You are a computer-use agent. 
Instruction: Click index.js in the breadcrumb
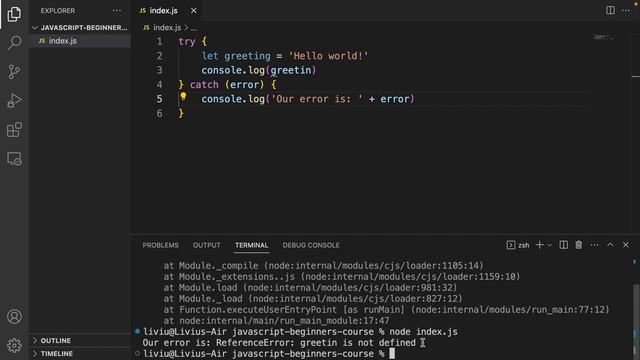[x=167, y=28]
